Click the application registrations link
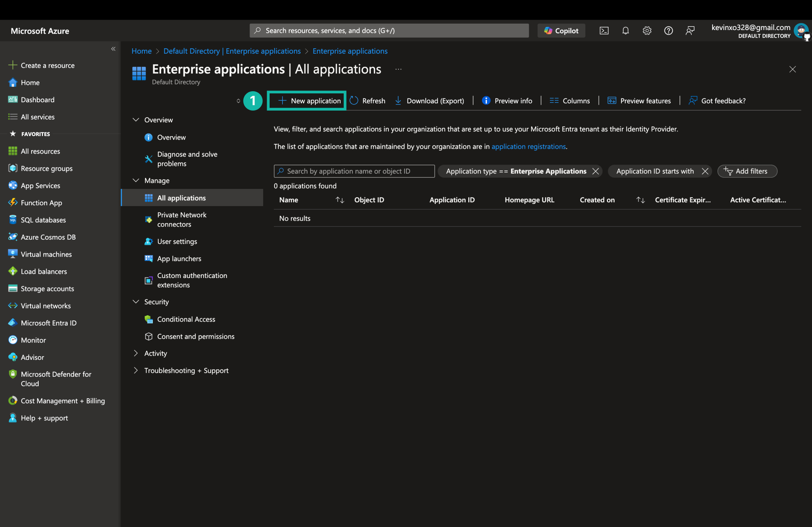 coord(528,146)
